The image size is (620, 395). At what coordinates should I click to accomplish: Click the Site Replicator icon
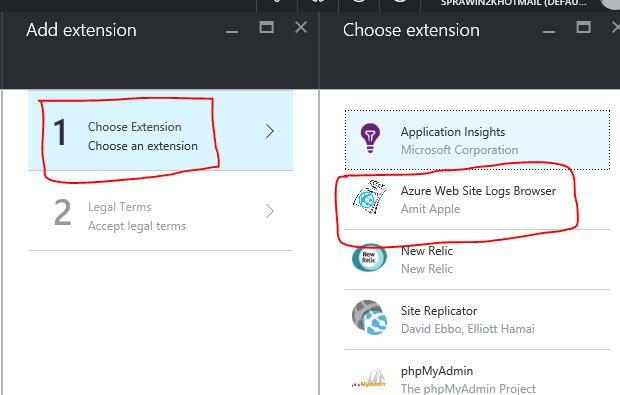click(x=369, y=317)
